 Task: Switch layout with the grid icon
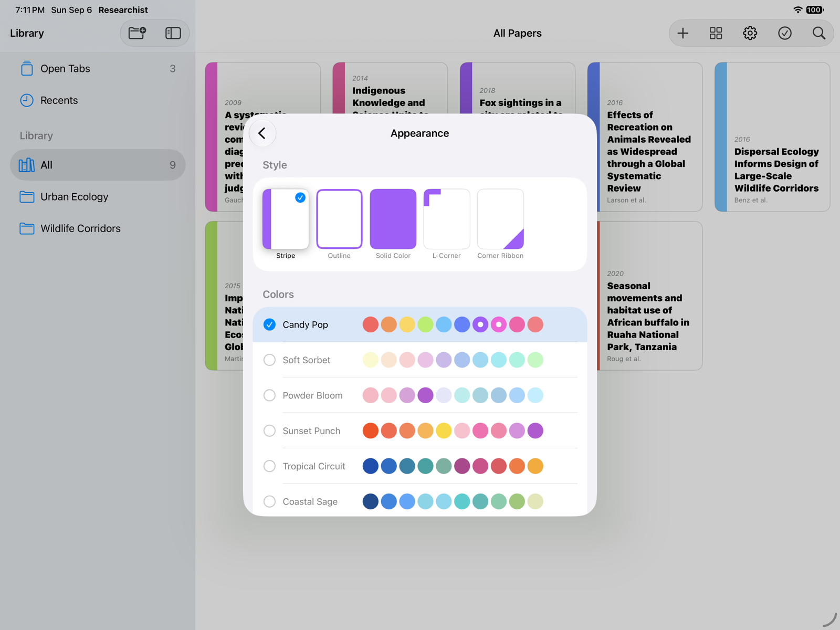click(x=716, y=33)
